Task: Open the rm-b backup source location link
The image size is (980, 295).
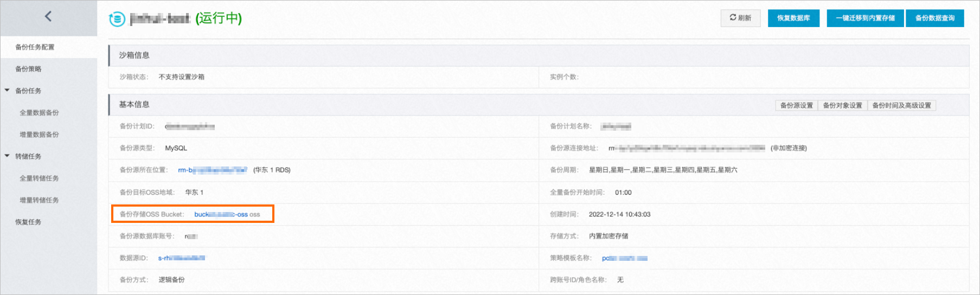Action: pyautogui.click(x=213, y=170)
